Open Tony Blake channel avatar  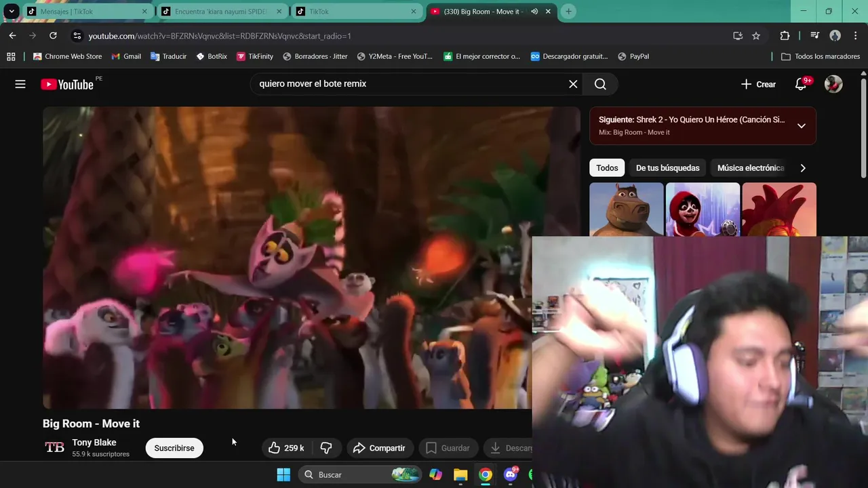(x=54, y=447)
